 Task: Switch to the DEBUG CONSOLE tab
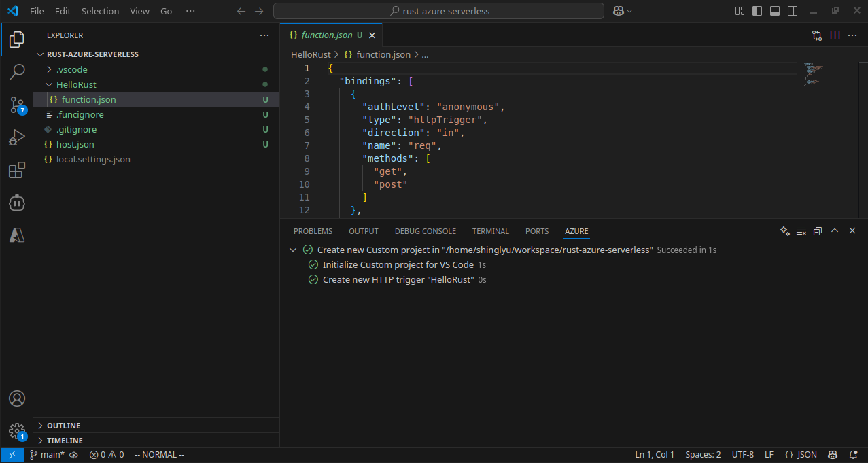point(426,231)
